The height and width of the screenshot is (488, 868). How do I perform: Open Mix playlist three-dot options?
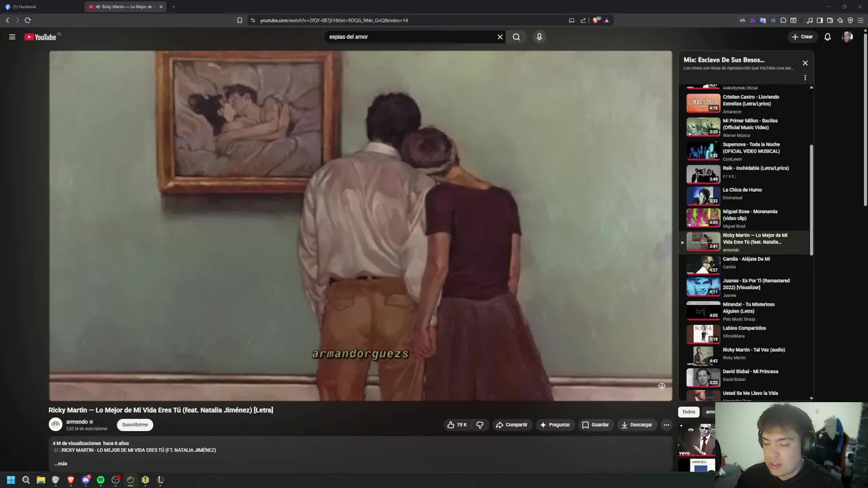point(805,78)
